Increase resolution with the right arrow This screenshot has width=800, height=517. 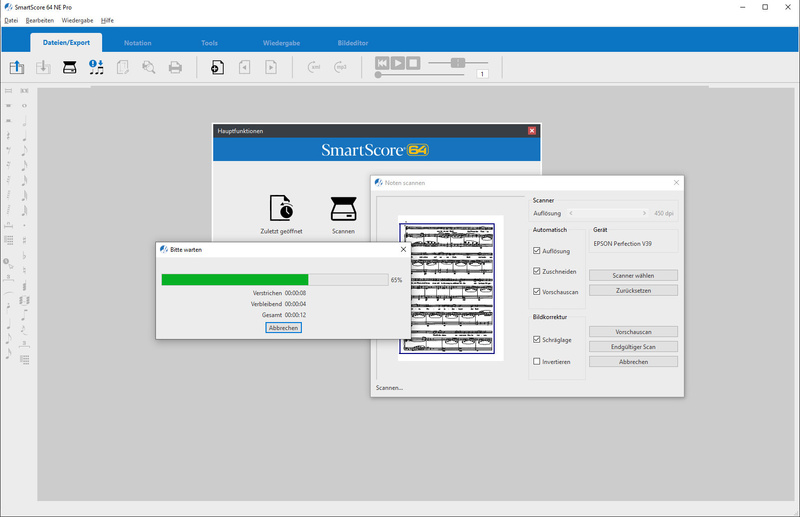click(x=644, y=213)
